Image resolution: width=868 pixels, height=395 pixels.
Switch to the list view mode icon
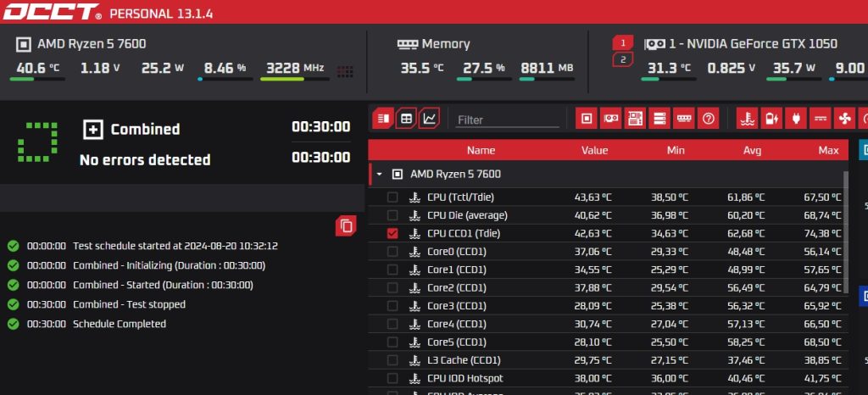(382, 119)
